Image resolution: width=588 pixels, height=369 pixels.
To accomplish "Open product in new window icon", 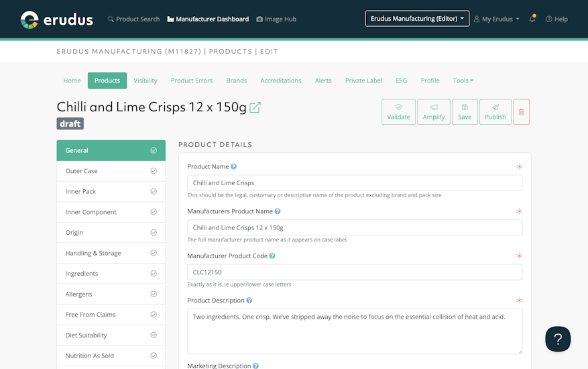I will point(255,107).
